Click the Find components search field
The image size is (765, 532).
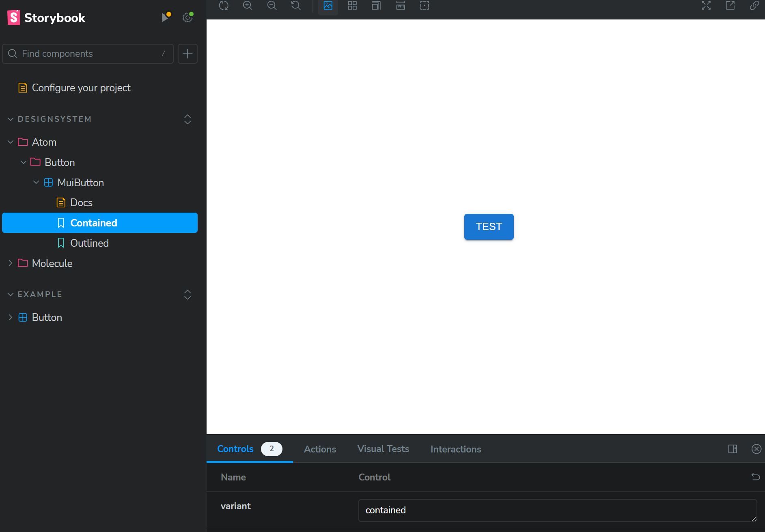point(88,54)
